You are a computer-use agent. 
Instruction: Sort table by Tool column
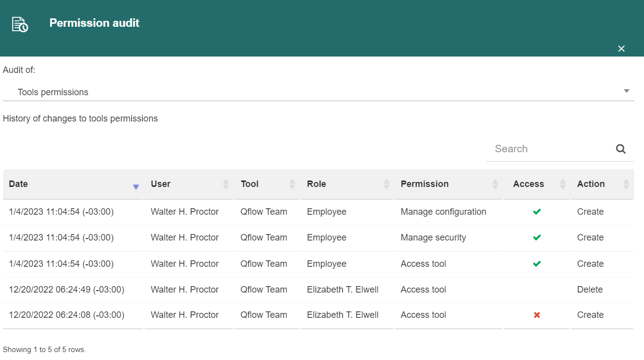tap(267, 184)
